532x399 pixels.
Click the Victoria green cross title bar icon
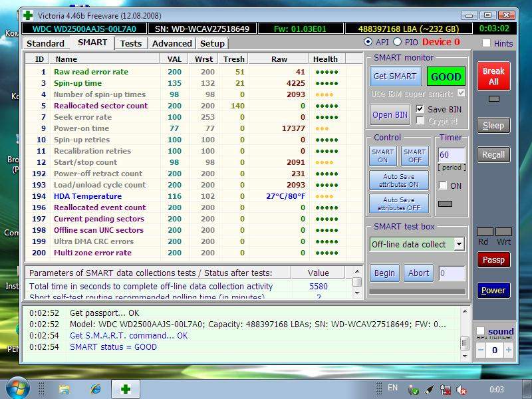coord(28,15)
